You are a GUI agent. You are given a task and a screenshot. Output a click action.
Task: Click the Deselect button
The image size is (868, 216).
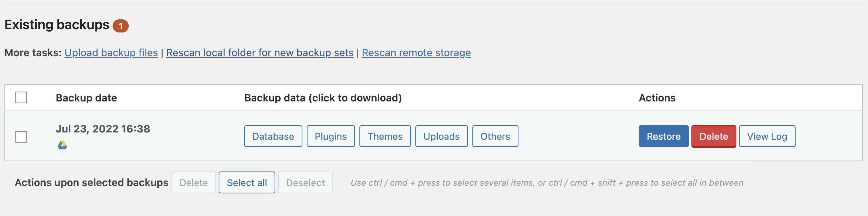click(x=305, y=182)
